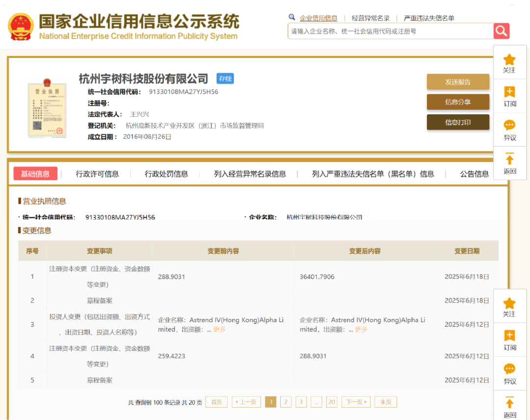
Task: Go to page 3 of change records
Action: (x=301, y=402)
